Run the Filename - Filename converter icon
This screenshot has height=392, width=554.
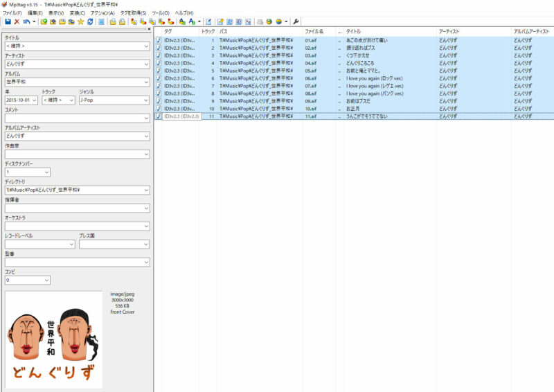[152, 21]
